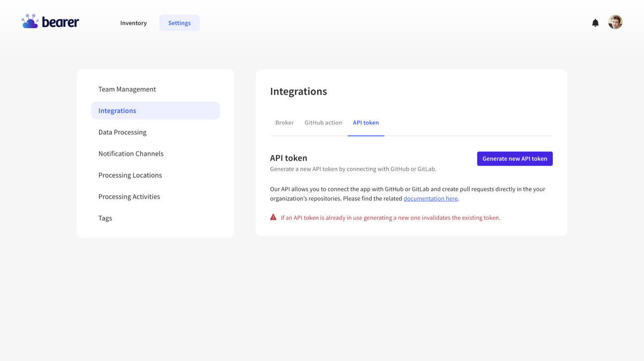Open Data Processing settings

[122, 132]
